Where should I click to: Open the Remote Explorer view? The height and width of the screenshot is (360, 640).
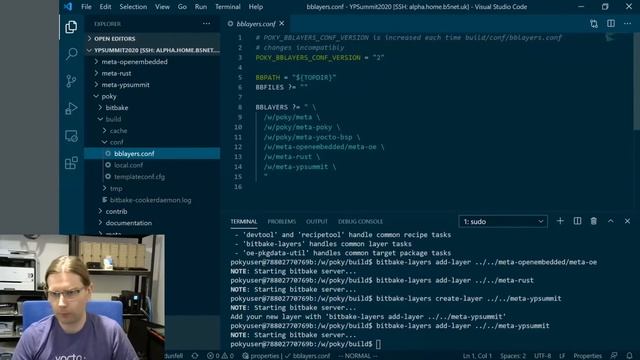(x=71, y=136)
